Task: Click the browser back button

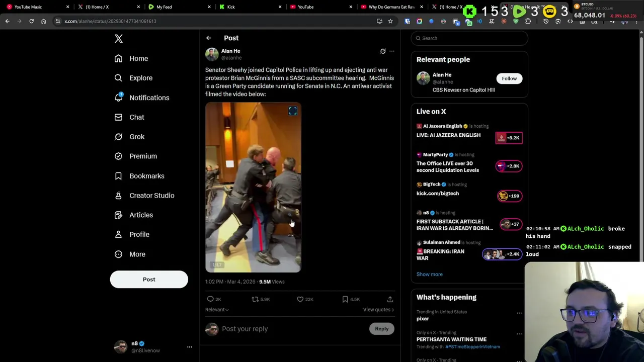Action: 8,21
